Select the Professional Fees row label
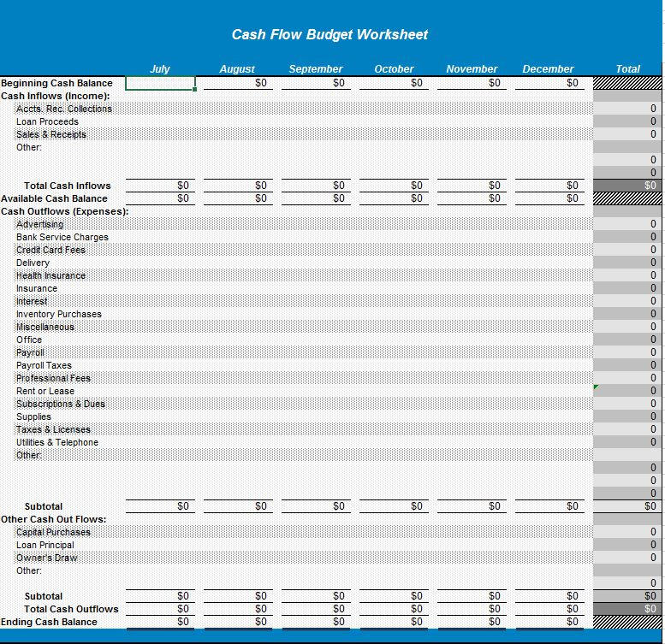 click(53, 378)
